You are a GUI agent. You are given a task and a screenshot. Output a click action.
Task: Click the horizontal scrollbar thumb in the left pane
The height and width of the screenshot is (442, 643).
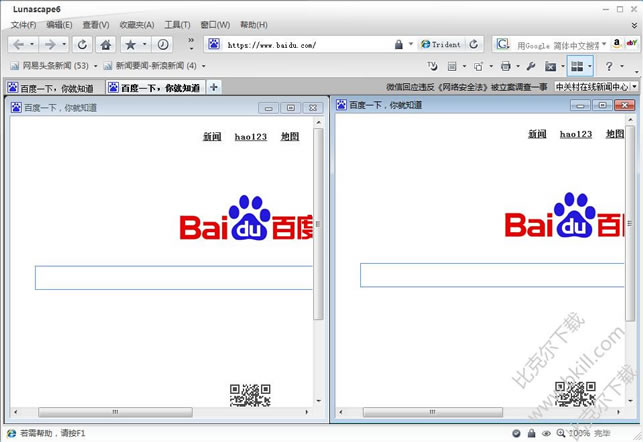coord(115,412)
